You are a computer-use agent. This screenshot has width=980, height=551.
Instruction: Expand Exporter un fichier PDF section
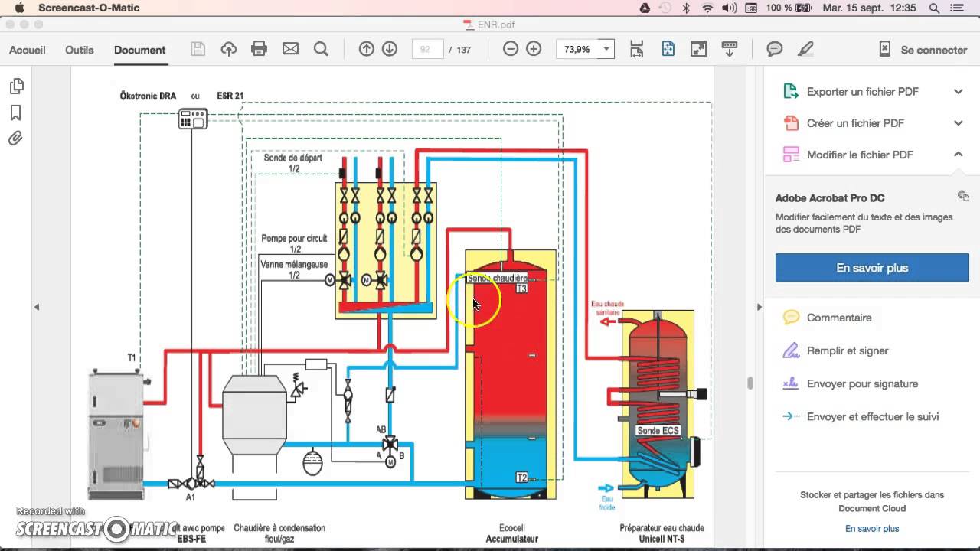tap(958, 92)
